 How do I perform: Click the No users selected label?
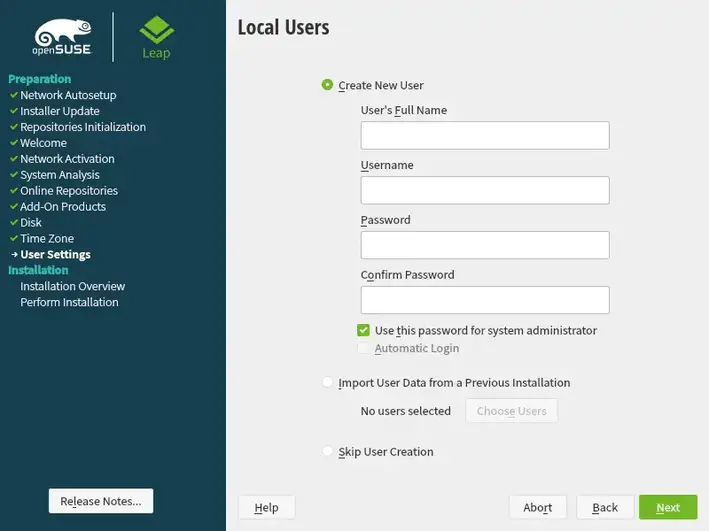click(406, 411)
